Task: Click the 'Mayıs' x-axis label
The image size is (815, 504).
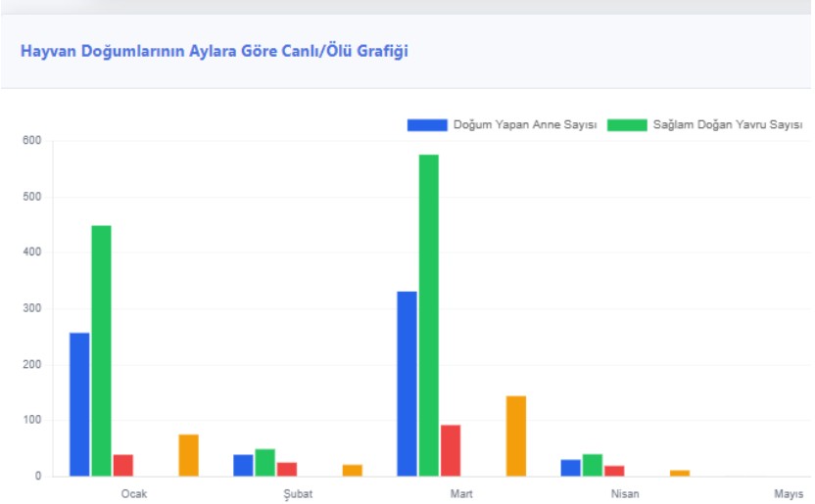Action: pos(789,494)
